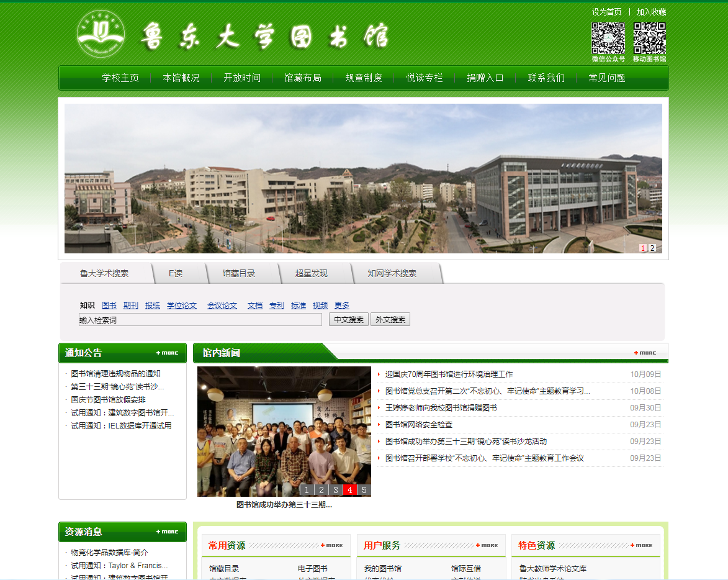This screenshot has height=580, width=728.
Task: Select the 超星发现 tab
Action: [x=312, y=273]
